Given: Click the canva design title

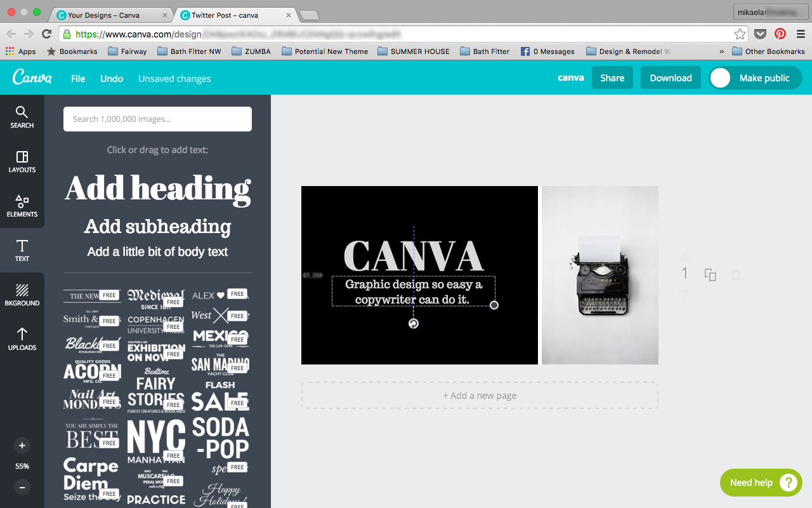Looking at the screenshot, I should click(x=571, y=78).
